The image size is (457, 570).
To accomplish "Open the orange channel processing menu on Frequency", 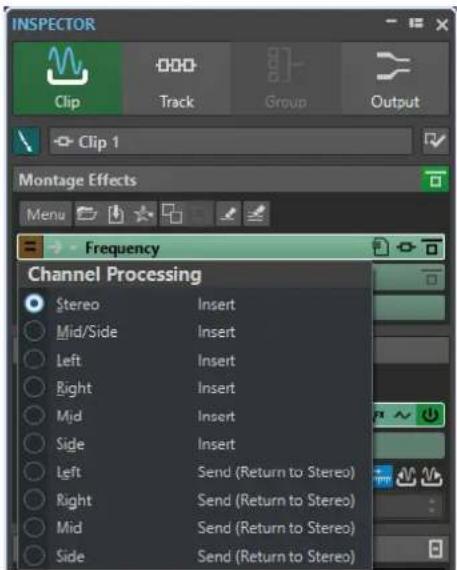I will pyautogui.click(x=30, y=247).
